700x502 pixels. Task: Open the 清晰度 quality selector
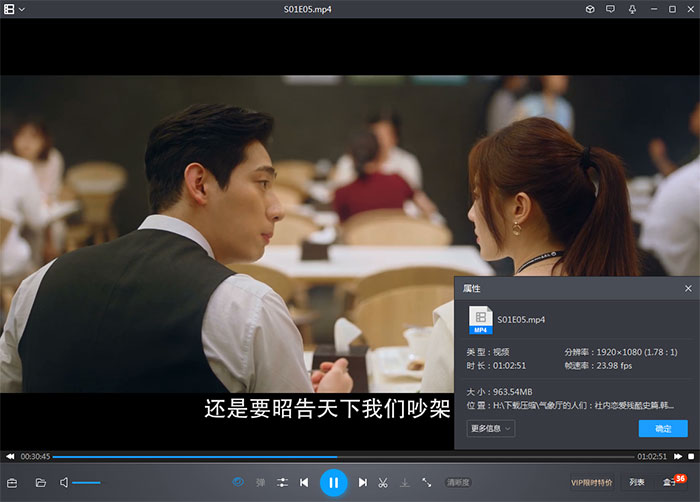point(458,483)
